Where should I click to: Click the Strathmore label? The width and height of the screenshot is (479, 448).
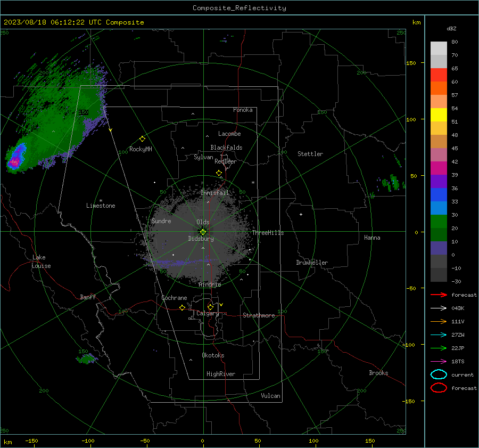coord(259,315)
